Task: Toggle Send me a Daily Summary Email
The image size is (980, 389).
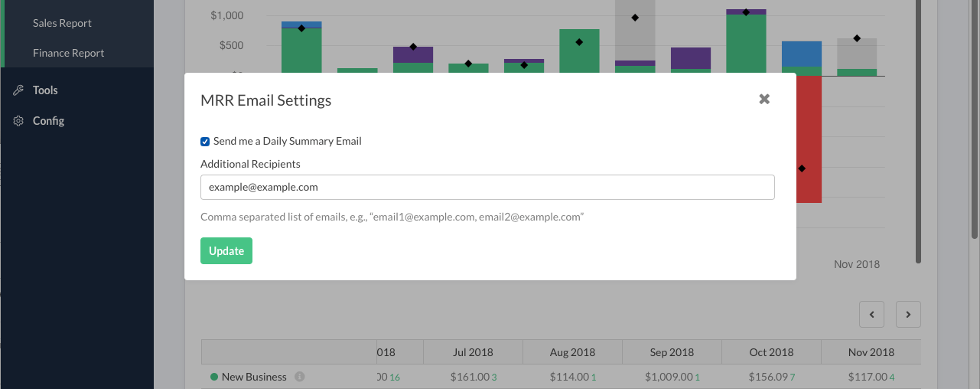Action: coord(205,142)
